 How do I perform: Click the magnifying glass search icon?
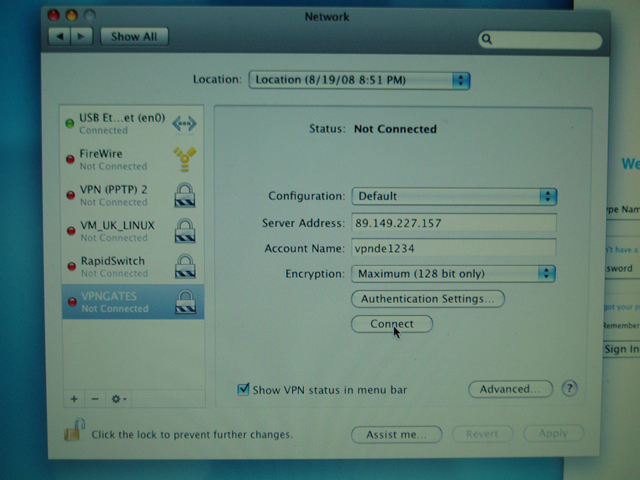tap(487, 39)
